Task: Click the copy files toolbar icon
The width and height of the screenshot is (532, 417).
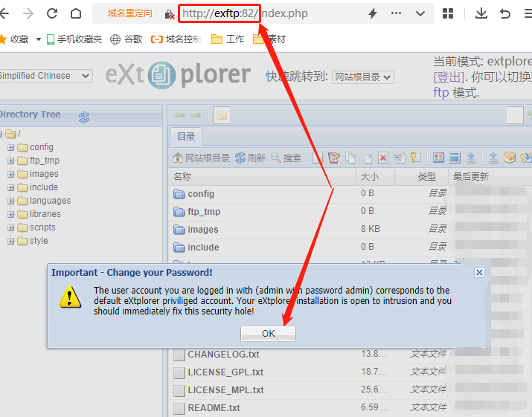Action: tap(350, 158)
